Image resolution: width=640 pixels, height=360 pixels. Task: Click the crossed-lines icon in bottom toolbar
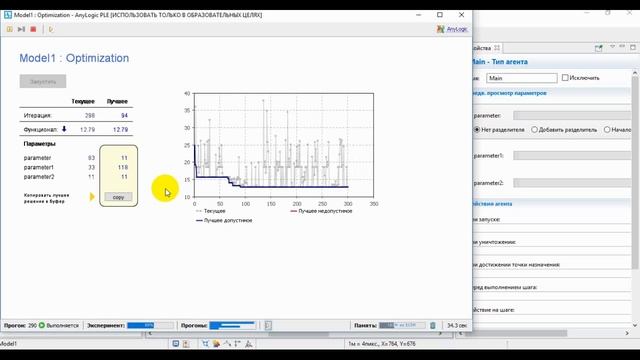click(205, 344)
